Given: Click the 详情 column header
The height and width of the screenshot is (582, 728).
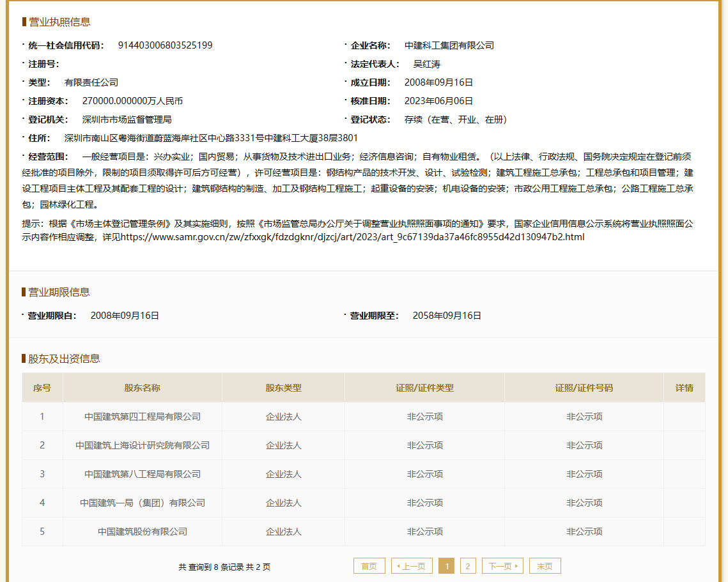Looking at the screenshot, I should coord(685,388).
